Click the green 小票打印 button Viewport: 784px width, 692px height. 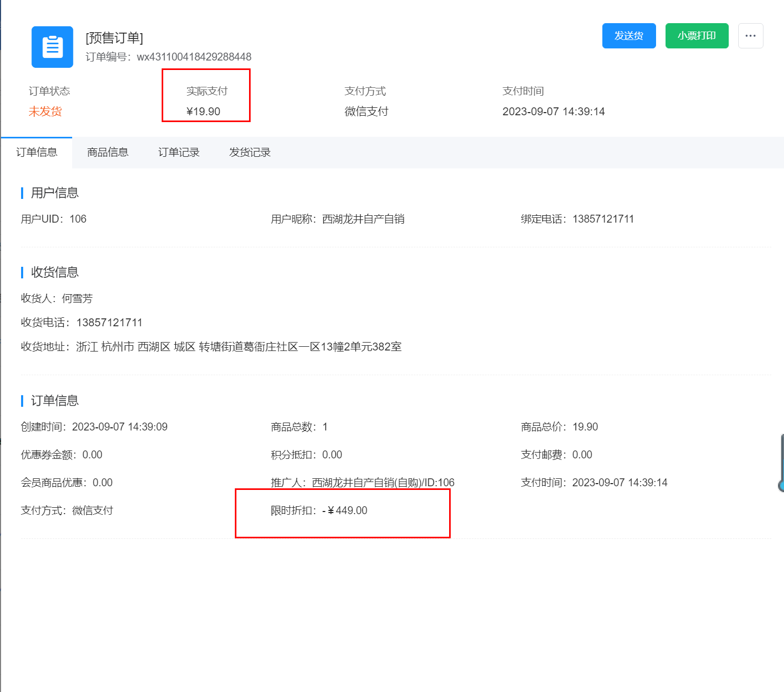(697, 36)
